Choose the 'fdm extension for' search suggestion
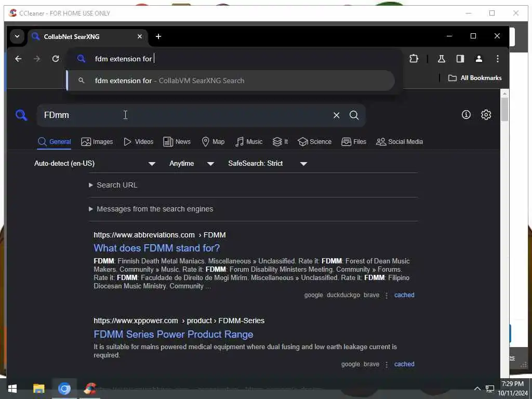The image size is (532, 399). click(x=231, y=81)
